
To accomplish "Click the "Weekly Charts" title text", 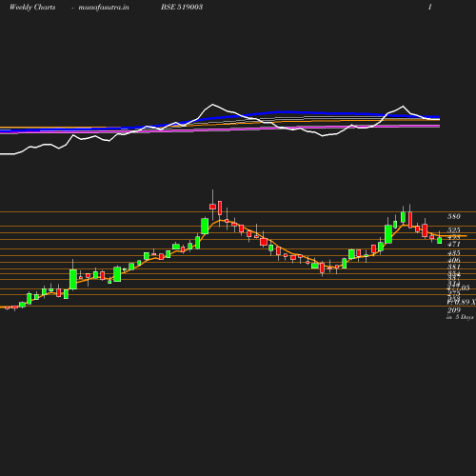I will click(32, 8).
